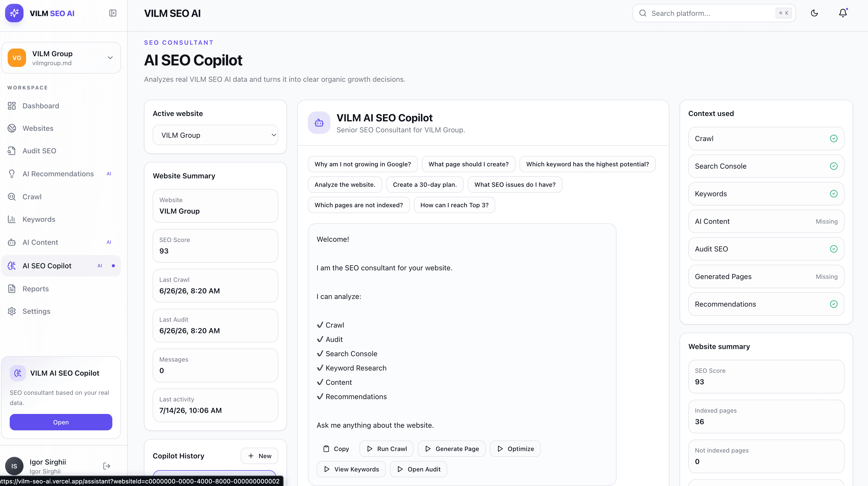Click the AI Content robot icon in the sidebar
The width and height of the screenshot is (868, 486).
[x=12, y=242]
